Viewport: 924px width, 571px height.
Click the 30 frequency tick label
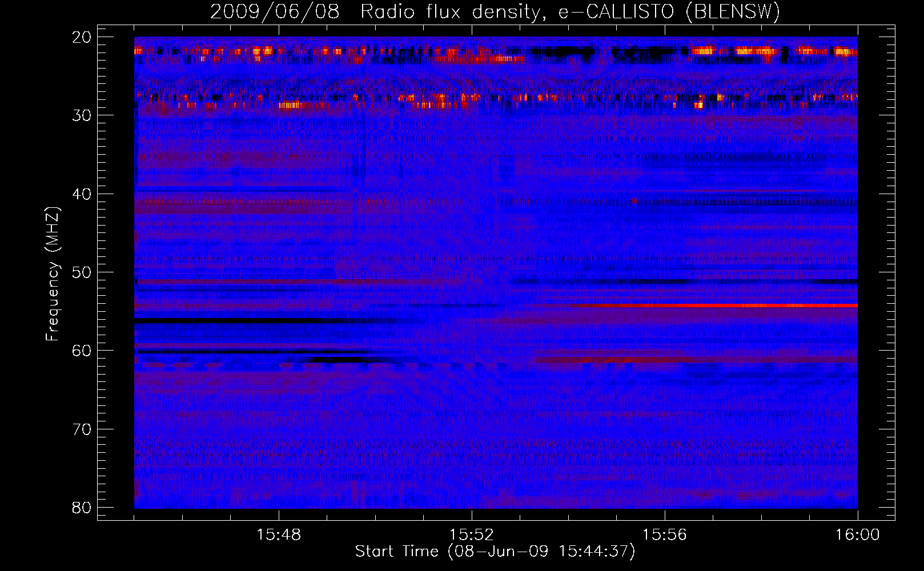(82, 115)
